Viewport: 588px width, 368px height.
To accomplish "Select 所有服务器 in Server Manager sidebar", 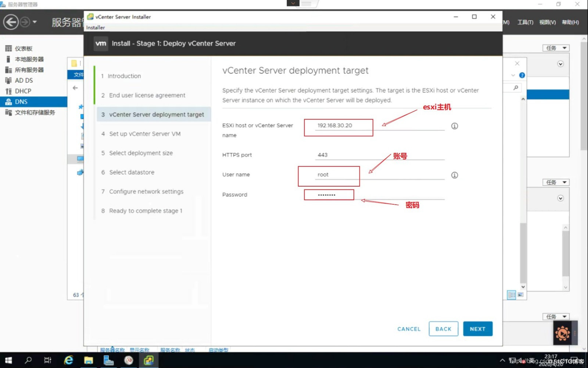I will coord(29,70).
